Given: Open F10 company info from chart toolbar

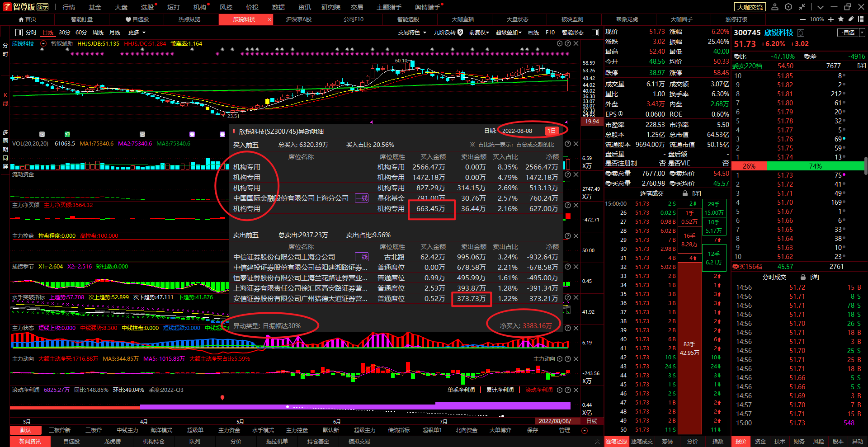Looking at the screenshot, I should (550, 33).
